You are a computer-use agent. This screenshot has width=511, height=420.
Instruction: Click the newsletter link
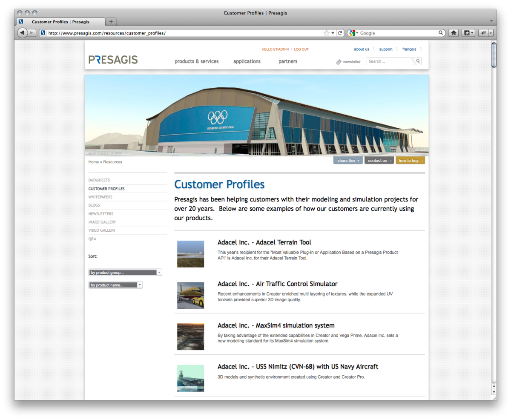coord(352,62)
